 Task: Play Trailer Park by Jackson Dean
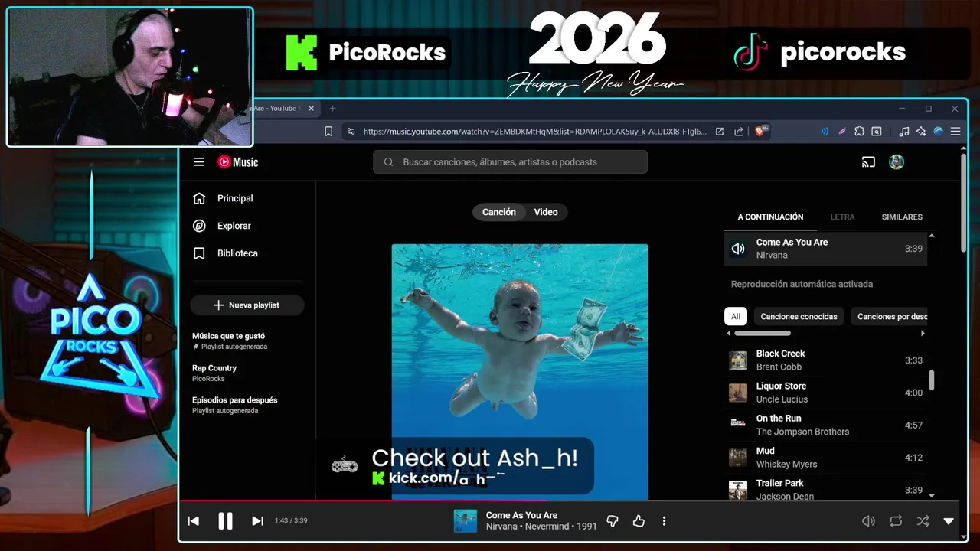pos(825,488)
